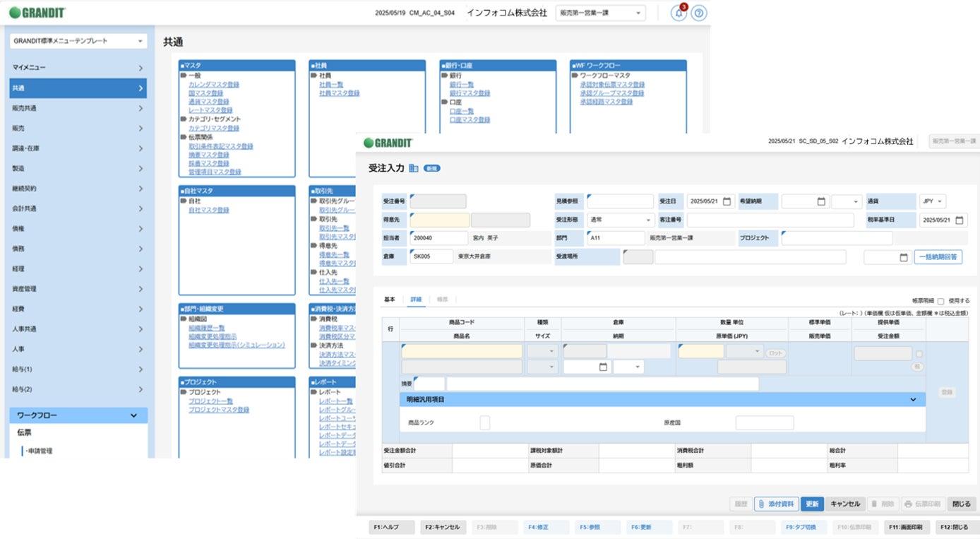This screenshot has width=980, height=539.
Task: Collapse the 明細汎用項目 section chevron
Action: (x=913, y=400)
